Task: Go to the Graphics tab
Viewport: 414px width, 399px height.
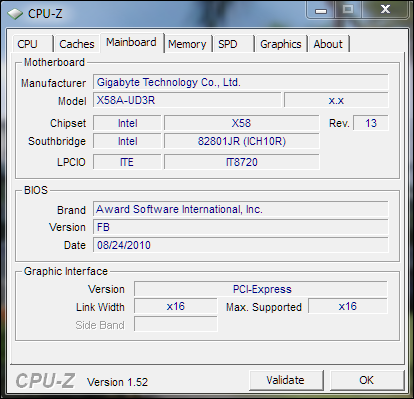Action: (x=281, y=44)
